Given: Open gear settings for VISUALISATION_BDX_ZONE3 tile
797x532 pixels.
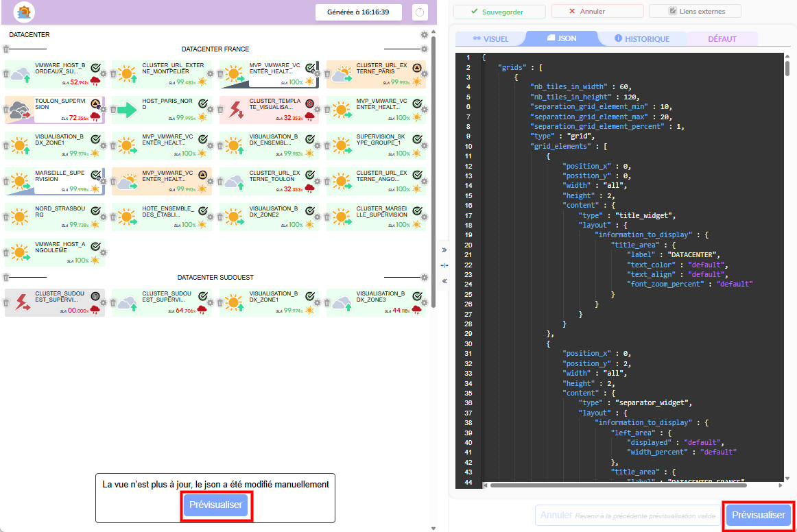Looking at the screenshot, I should [x=425, y=301].
